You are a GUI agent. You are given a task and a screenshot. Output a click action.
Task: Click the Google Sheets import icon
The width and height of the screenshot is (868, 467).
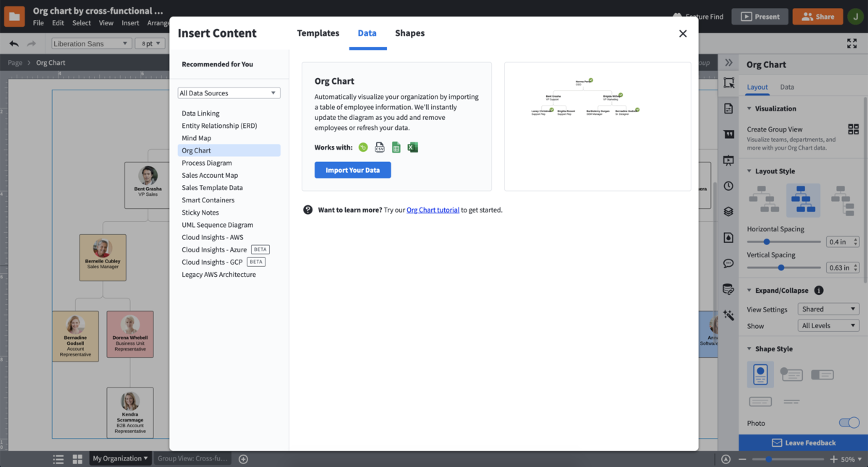coord(396,147)
